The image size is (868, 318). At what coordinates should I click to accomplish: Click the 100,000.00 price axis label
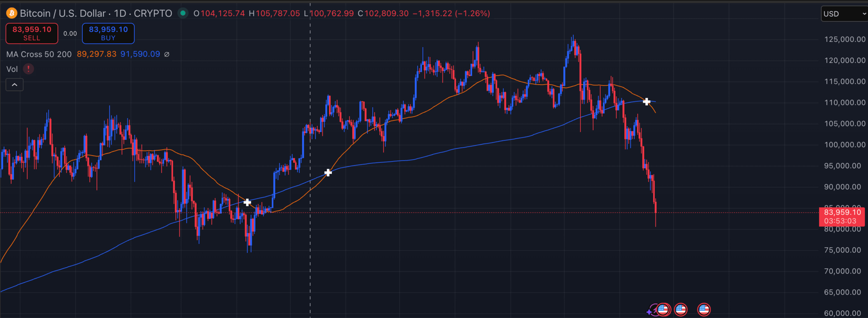(844, 145)
